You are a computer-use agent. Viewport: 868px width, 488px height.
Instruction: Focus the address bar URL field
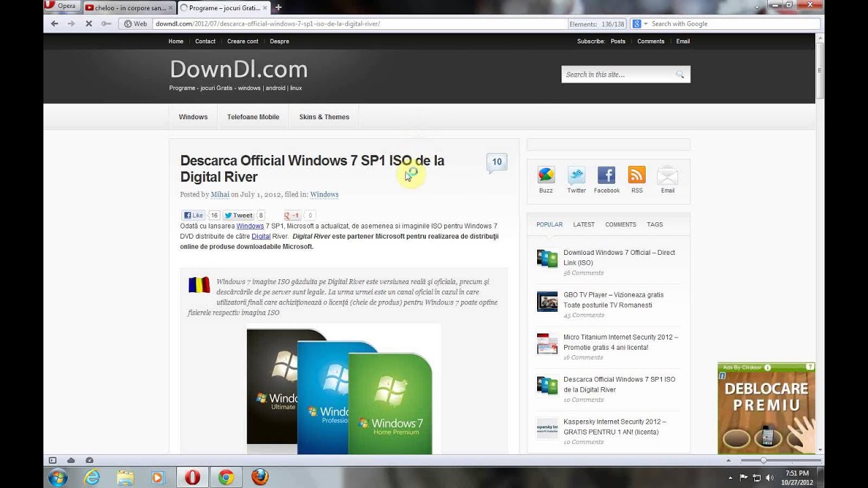(359, 24)
